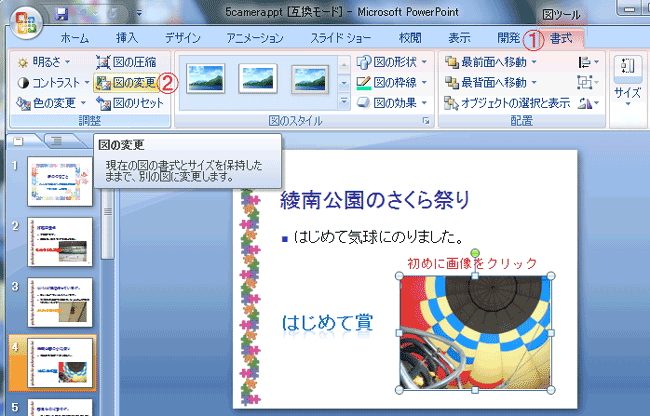The width and height of the screenshot is (650, 416).
Task: Open the 最背面へ移動 dropdown arrow
Action: (534, 82)
